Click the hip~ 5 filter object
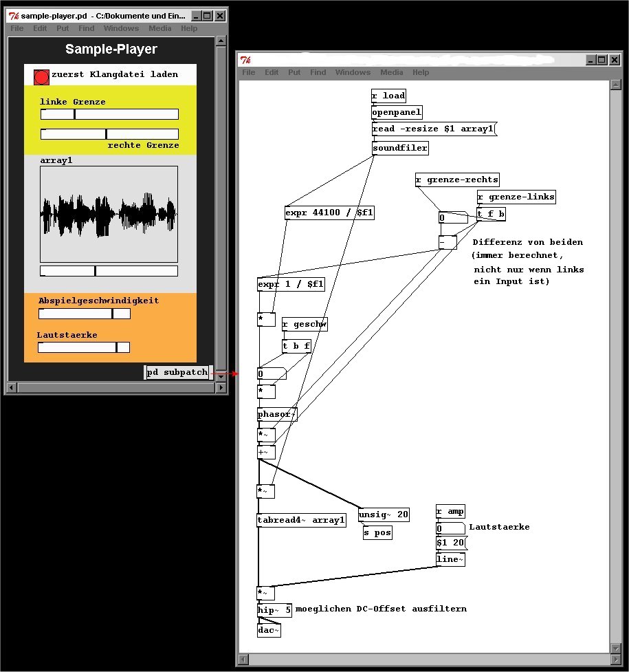Screen dimensions: 629x672 tap(274, 609)
